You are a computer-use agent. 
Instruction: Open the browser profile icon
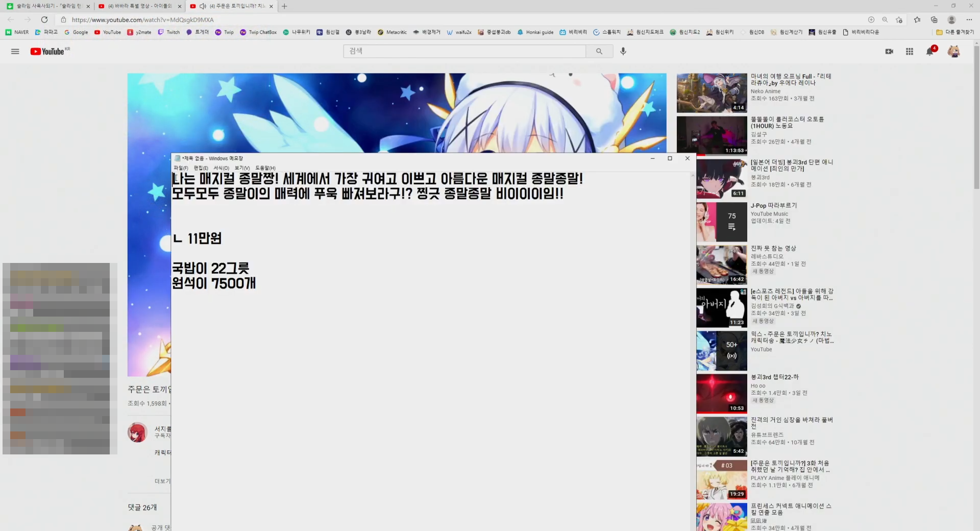point(951,19)
